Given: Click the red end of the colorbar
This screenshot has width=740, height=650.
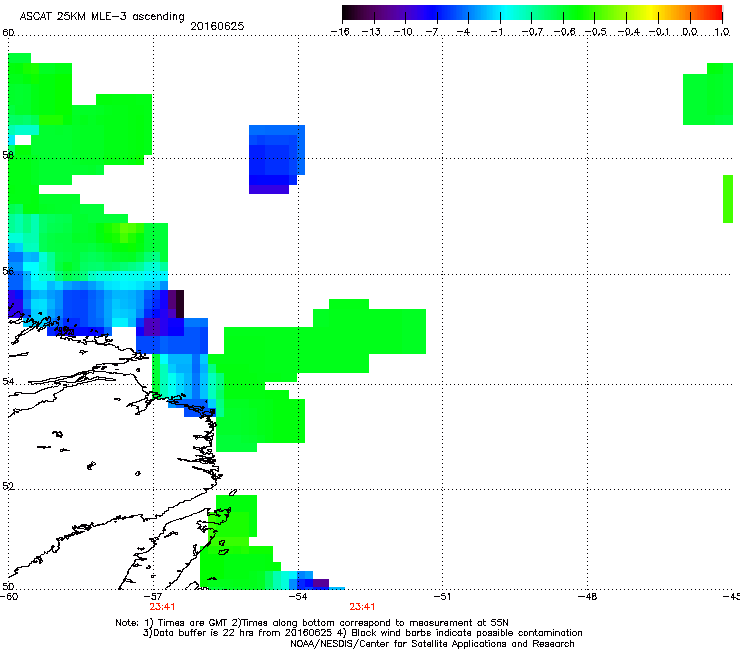Looking at the screenshot, I should pyautogui.click(x=716, y=13).
